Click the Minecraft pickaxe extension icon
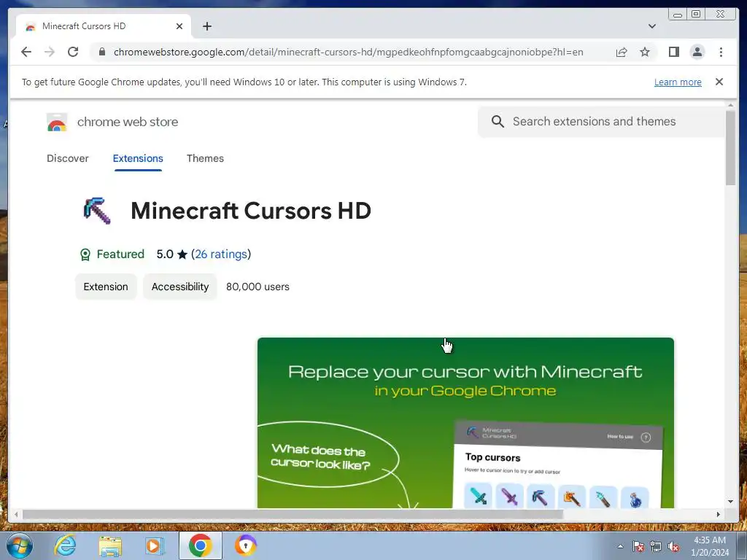 97,211
